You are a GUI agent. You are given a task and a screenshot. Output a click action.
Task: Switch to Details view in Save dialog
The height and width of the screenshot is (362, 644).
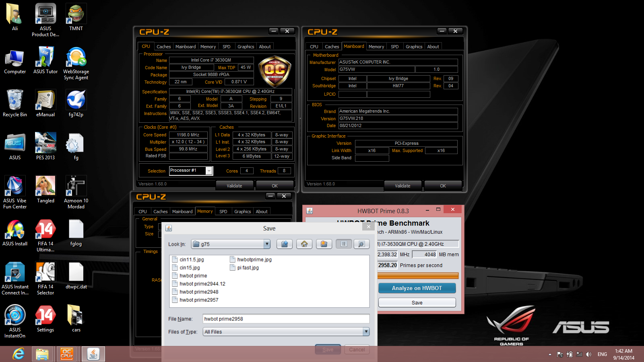[361, 244]
